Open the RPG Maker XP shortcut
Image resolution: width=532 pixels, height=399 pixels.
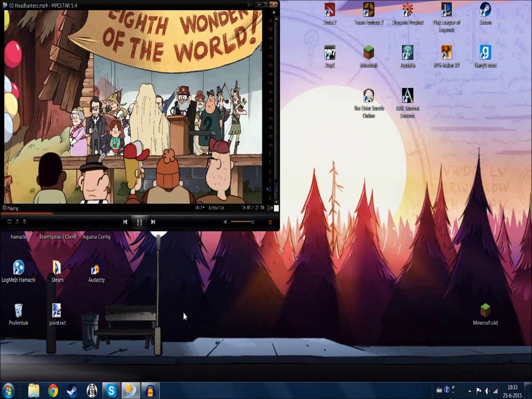click(447, 57)
